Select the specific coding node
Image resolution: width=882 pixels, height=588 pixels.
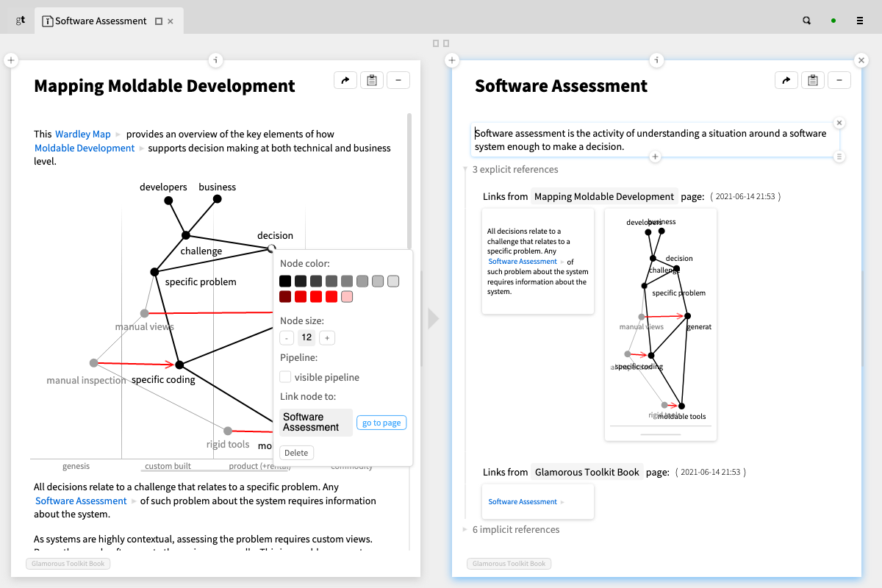(x=179, y=365)
